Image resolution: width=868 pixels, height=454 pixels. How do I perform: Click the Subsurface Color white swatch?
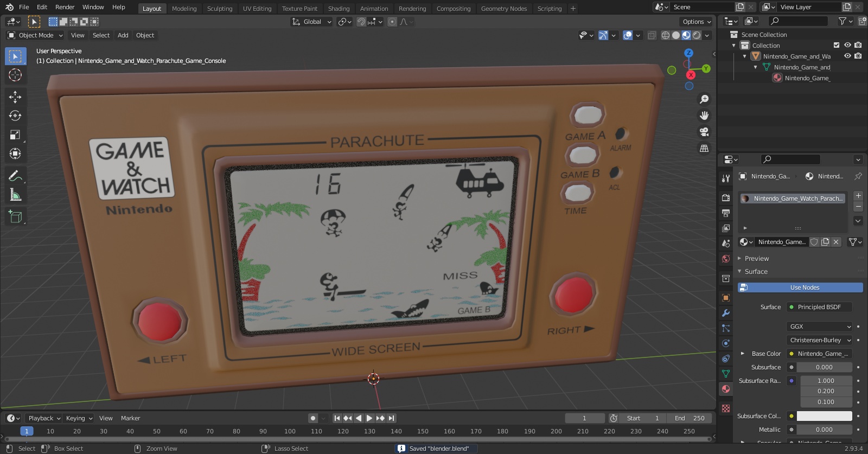(825, 416)
